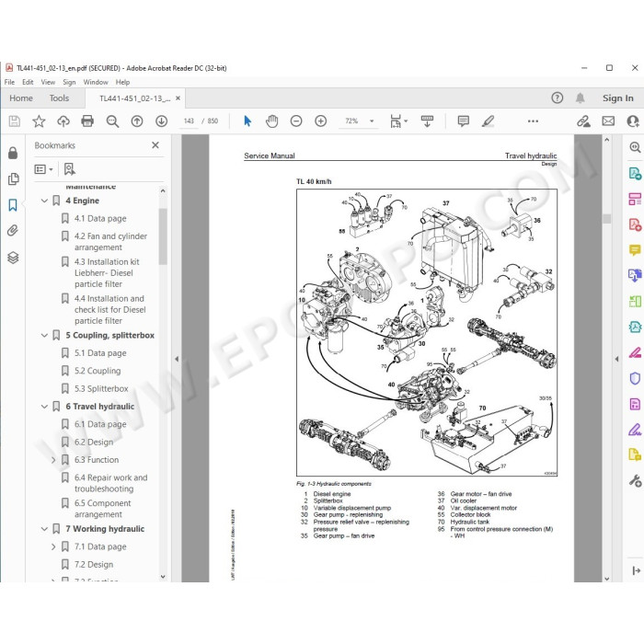The width and height of the screenshot is (644, 644).
Task: Open Protect shield tool in right pane
Action: tap(635, 378)
